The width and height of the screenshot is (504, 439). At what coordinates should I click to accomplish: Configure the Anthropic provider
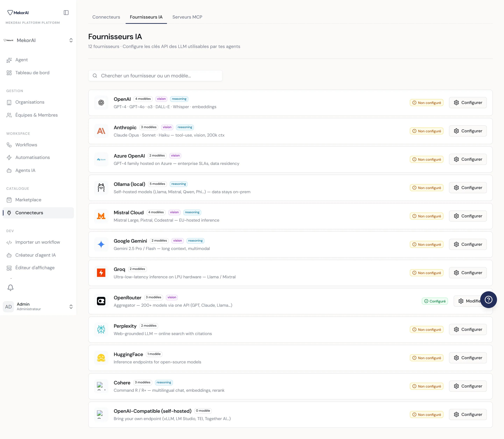pyautogui.click(x=468, y=131)
